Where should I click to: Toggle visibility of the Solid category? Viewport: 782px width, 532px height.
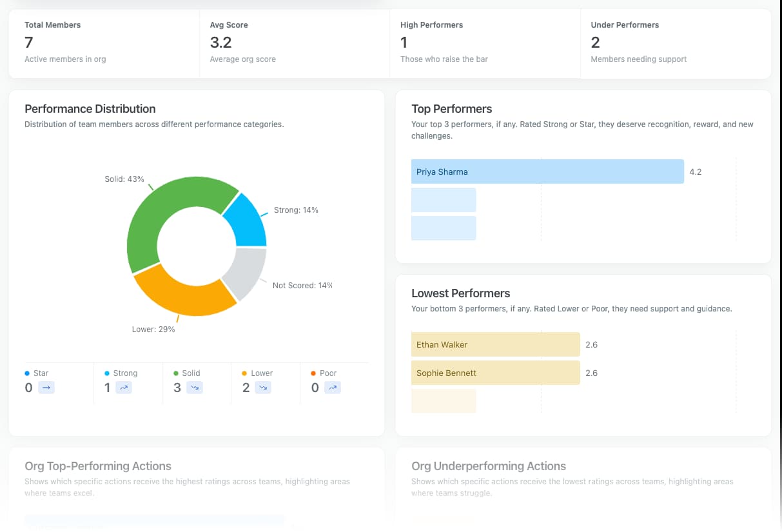186,373
